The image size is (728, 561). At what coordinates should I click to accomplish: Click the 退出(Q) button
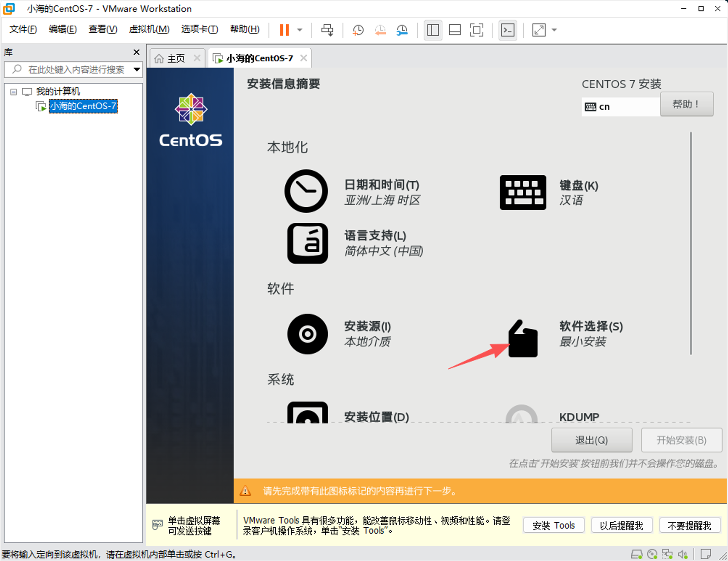pyautogui.click(x=591, y=440)
